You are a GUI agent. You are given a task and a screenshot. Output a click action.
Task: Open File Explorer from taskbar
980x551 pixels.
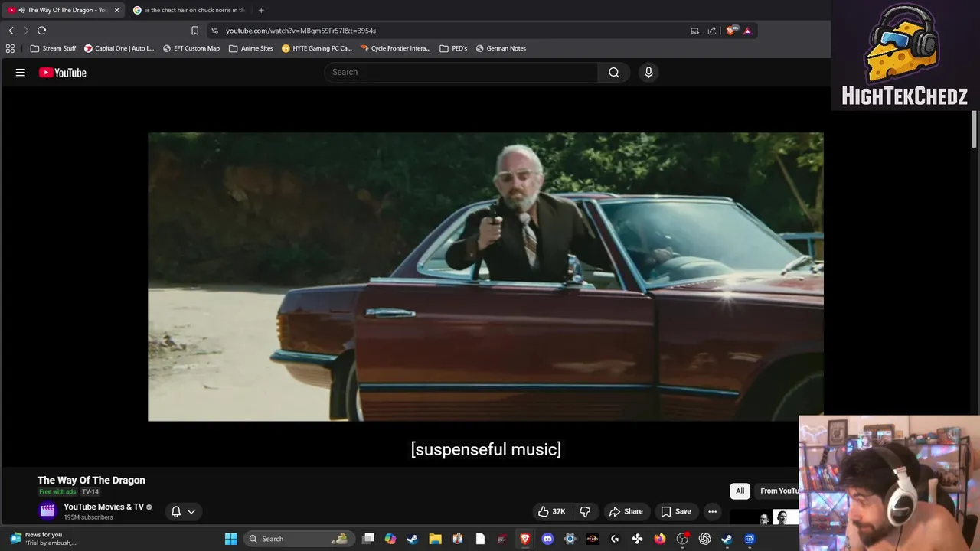pyautogui.click(x=435, y=539)
